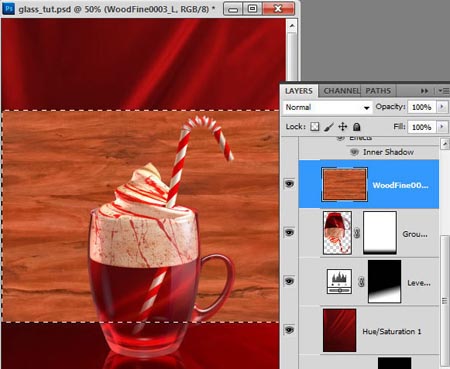Maximize the glass_tut.psd document window
This screenshot has width=450, height=369.
(253, 9)
